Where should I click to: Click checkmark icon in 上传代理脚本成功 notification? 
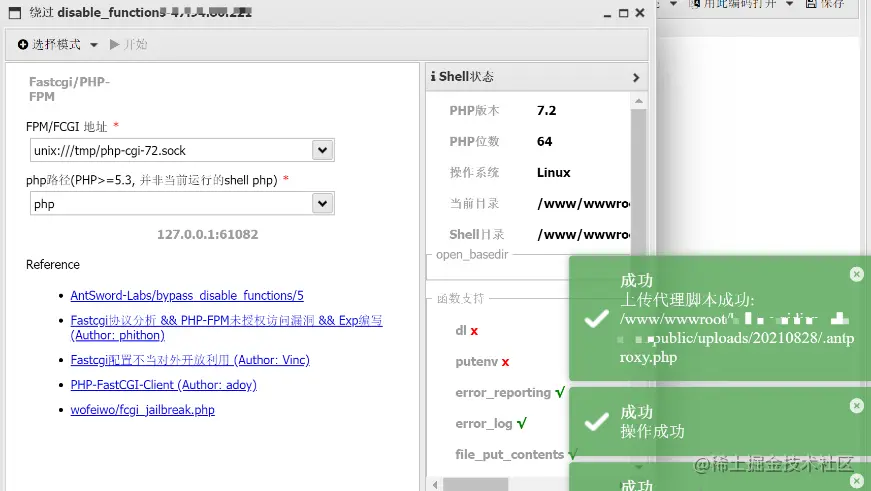[597, 318]
